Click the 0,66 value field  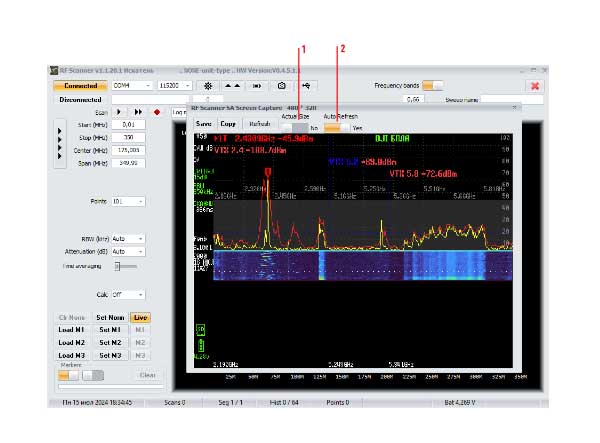413,99
